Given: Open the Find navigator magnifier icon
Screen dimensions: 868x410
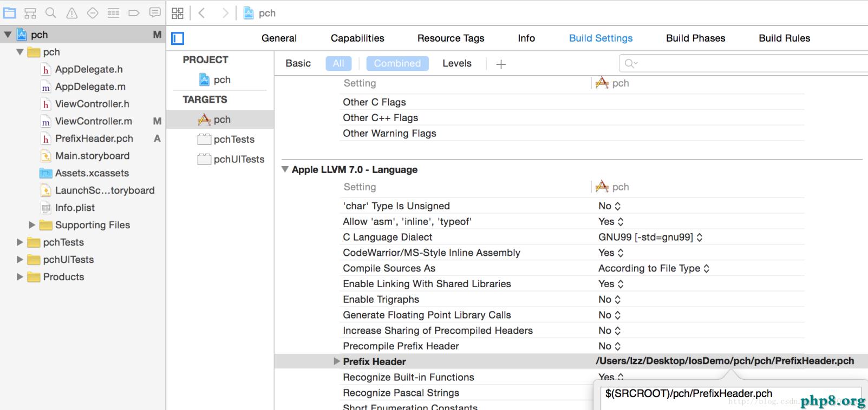Looking at the screenshot, I should (51, 13).
